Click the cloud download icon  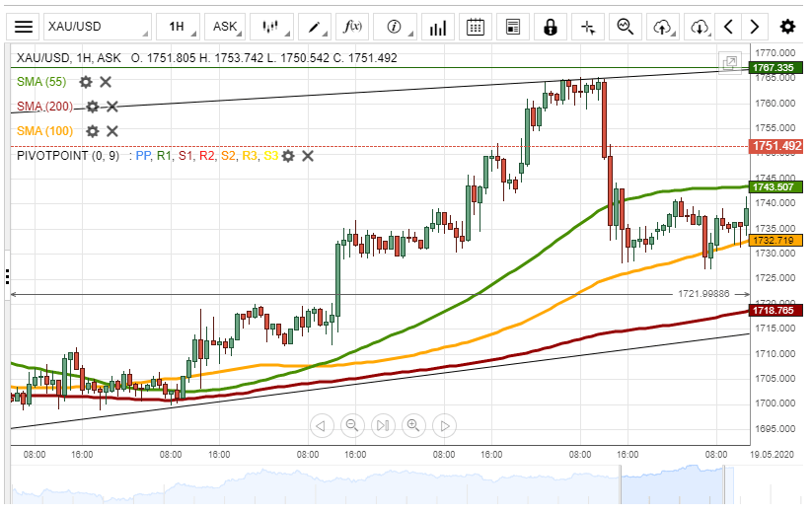pos(700,27)
